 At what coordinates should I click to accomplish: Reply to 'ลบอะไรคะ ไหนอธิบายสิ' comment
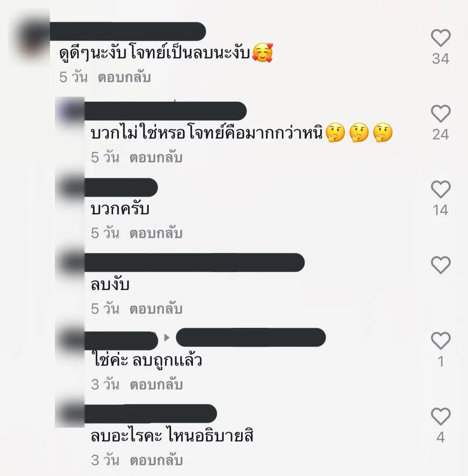(x=156, y=460)
